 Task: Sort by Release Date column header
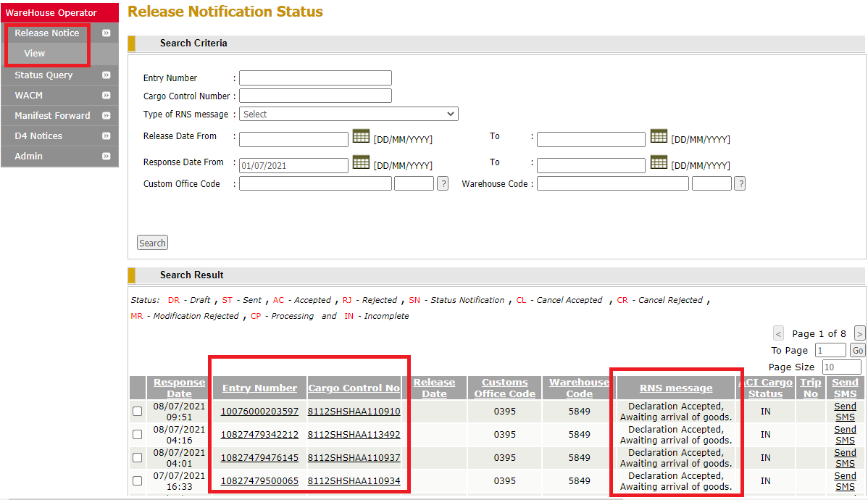pyautogui.click(x=435, y=388)
